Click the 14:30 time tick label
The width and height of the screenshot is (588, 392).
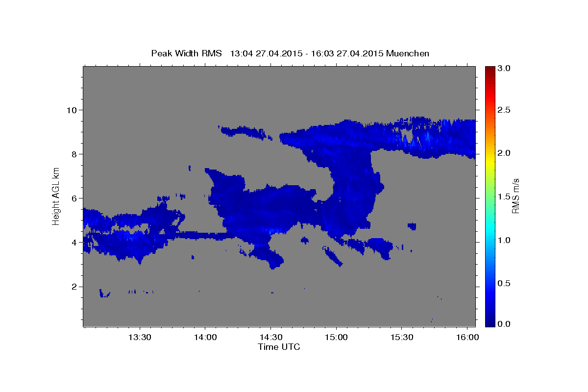point(271,338)
